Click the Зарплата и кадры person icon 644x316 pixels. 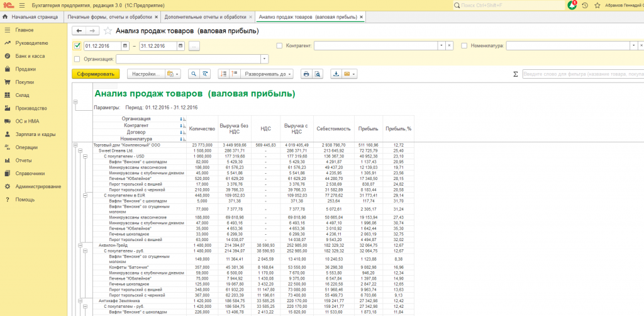click(7, 134)
